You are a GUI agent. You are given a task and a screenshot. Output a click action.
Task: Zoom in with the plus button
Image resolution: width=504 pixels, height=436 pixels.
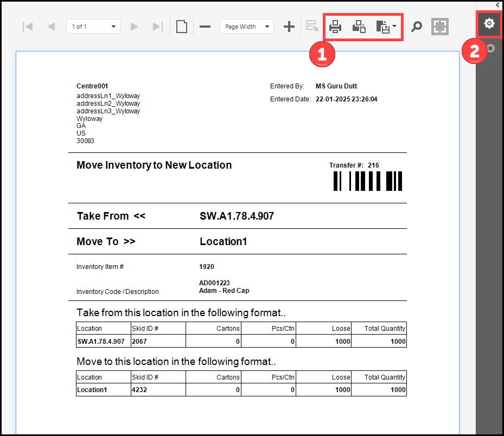pyautogui.click(x=289, y=27)
